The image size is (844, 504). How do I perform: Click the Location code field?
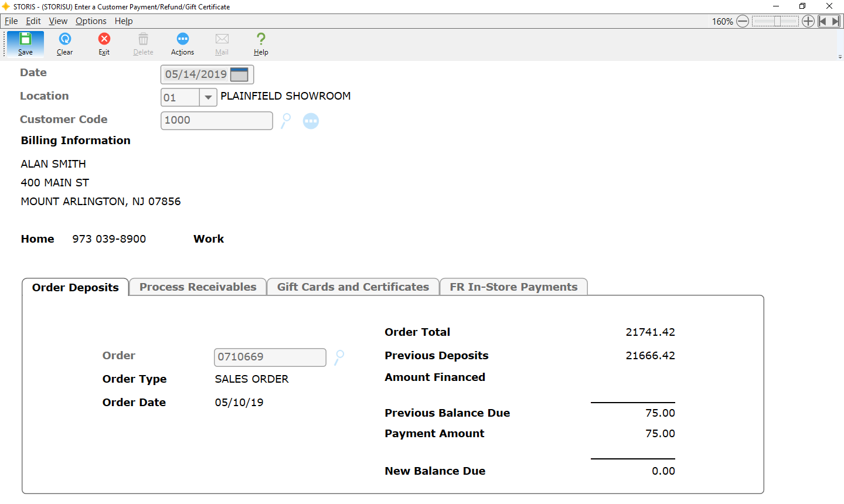pyautogui.click(x=181, y=97)
